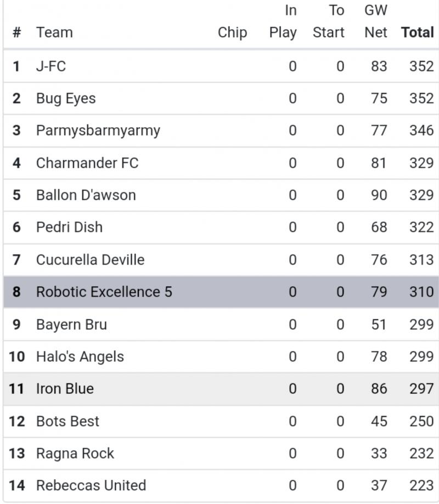Sort by the GW Net column header

pyautogui.click(x=376, y=21)
